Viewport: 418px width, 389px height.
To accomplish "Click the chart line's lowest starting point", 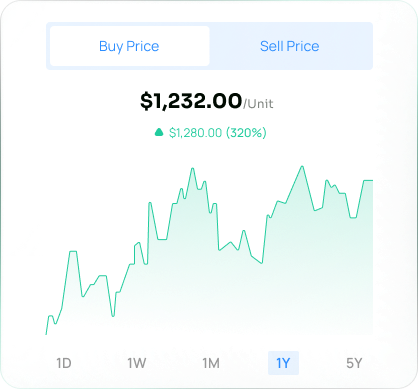I will [46, 334].
